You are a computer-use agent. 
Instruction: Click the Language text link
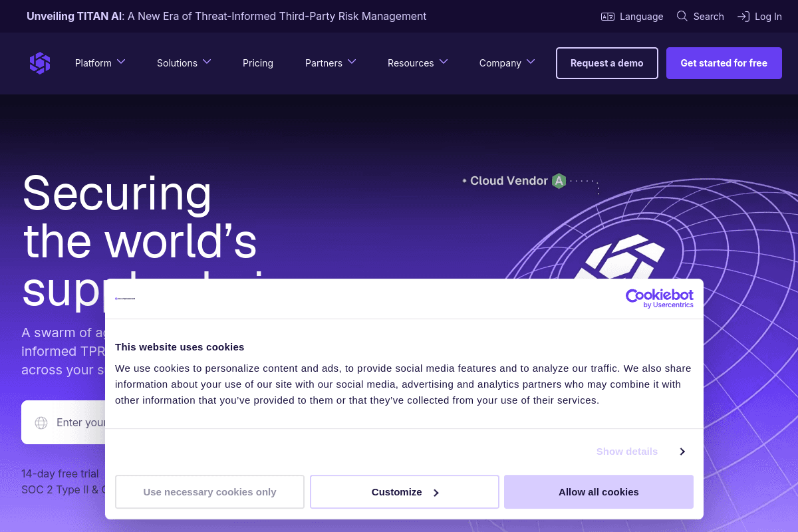click(642, 17)
